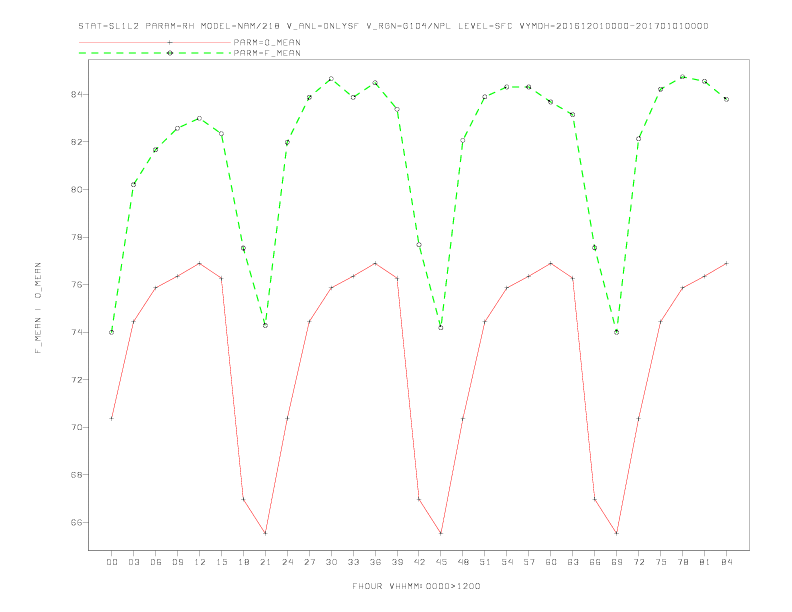Click the x-axis tick label 72
This screenshot has height=612, width=792.
(x=638, y=562)
